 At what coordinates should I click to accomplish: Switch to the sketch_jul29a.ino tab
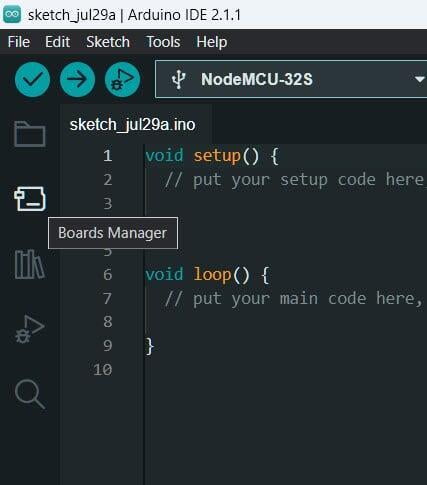(x=132, y=125)
